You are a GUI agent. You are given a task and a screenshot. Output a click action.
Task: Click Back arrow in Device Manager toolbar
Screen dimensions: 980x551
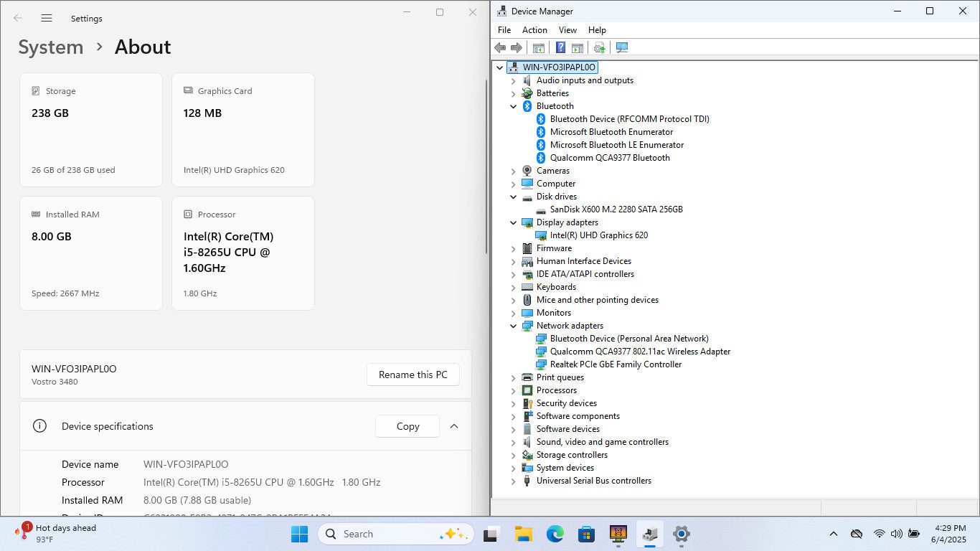coord(500,47)
